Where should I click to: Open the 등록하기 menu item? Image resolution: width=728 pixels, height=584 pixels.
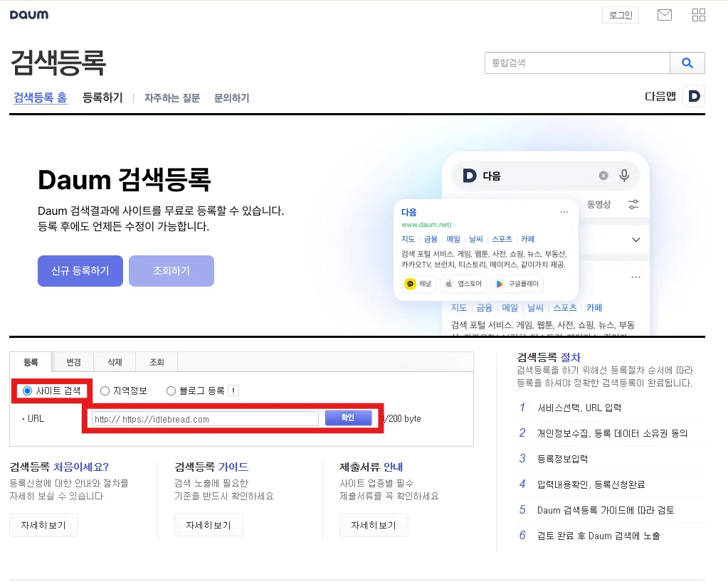pyautogui.click(x=102, y=97)
